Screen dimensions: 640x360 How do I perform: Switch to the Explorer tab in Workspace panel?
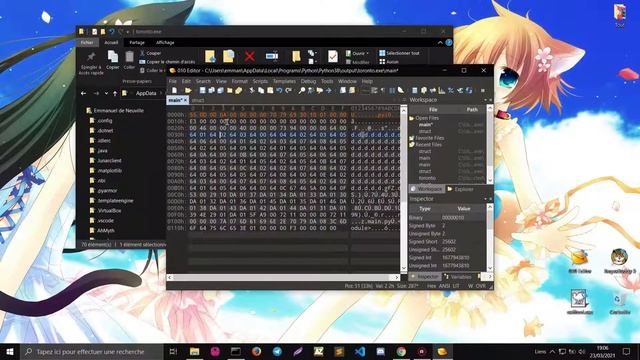460,189
